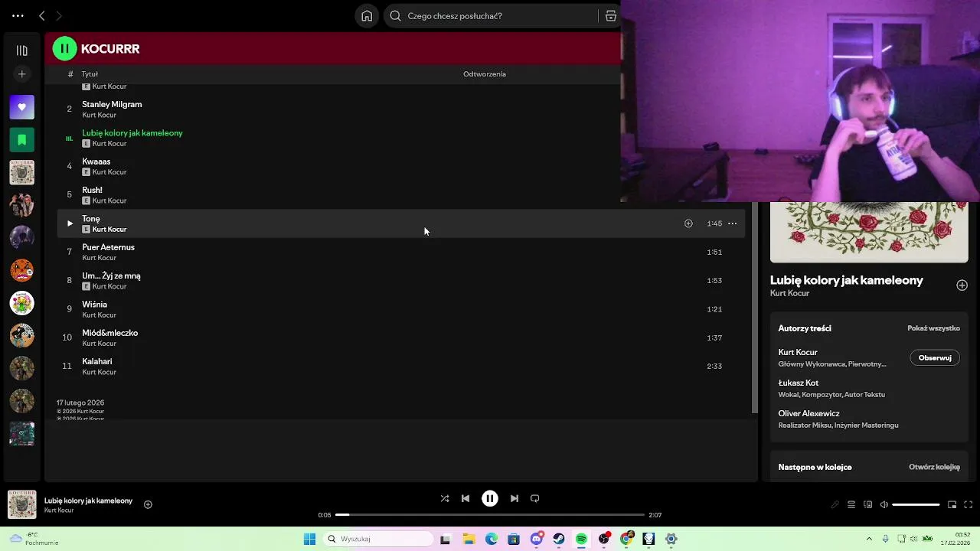Viewport: 980px width, 551px height.
Task: Select the track 'Rush!'
Action: pyautogui.click(x=92, y=190)
